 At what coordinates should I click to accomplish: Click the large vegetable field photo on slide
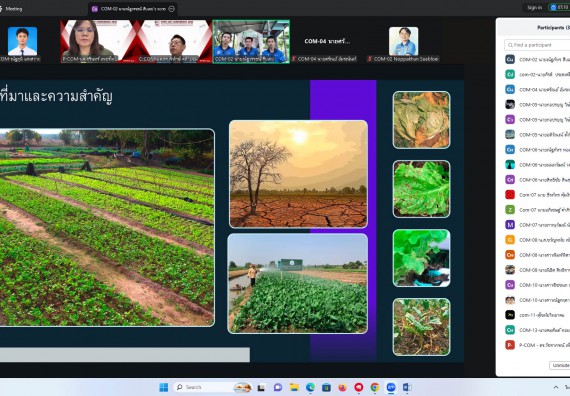point(107,227)
